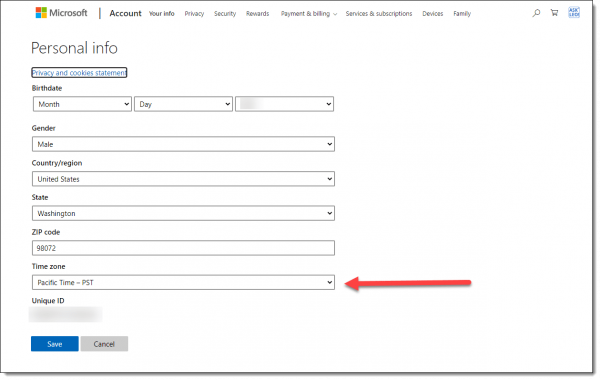Click the Cancel button
600x380 pixels.
104,344
